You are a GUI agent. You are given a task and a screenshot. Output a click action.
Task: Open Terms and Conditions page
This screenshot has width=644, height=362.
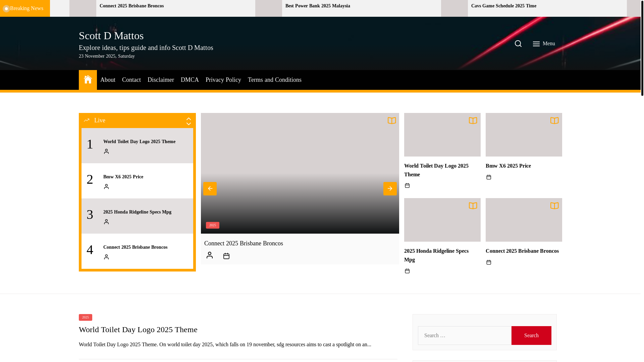pyautogui.click(x=275, y=80)
